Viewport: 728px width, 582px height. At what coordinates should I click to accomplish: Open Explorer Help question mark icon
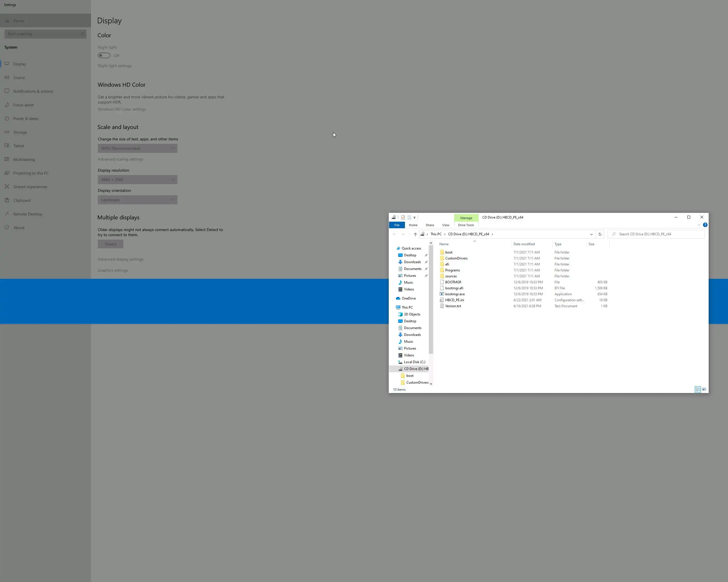(705, 225)
